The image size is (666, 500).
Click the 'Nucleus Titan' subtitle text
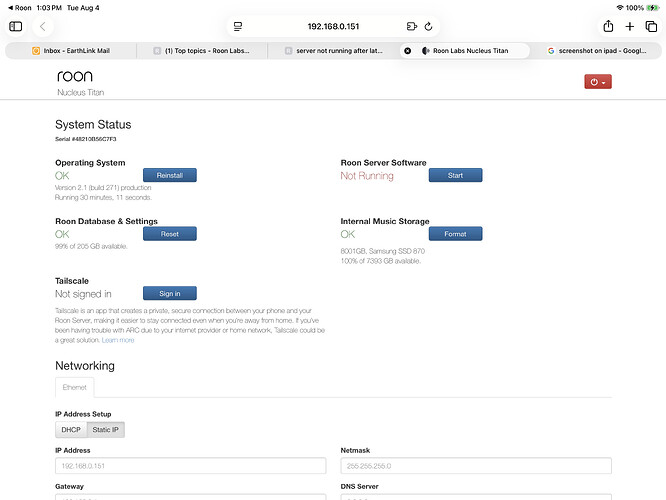tap(81, 92)
